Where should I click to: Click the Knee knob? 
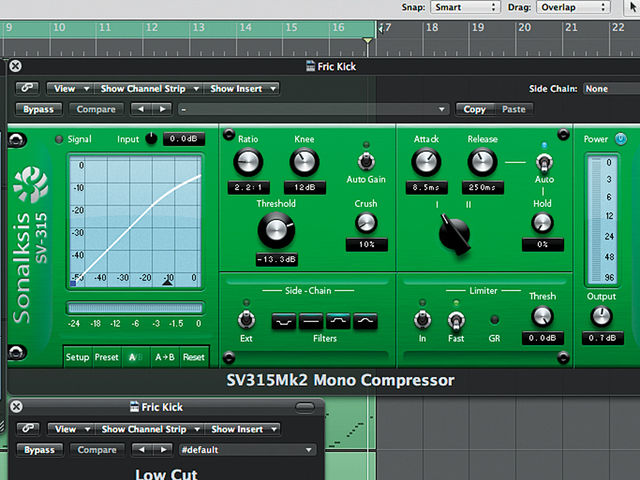pos(304,162)
